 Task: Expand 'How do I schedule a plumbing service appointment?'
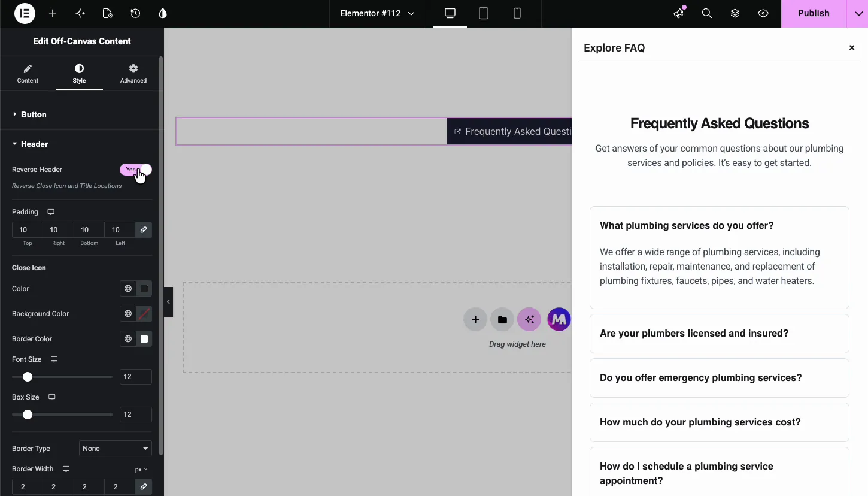[720, 473]
